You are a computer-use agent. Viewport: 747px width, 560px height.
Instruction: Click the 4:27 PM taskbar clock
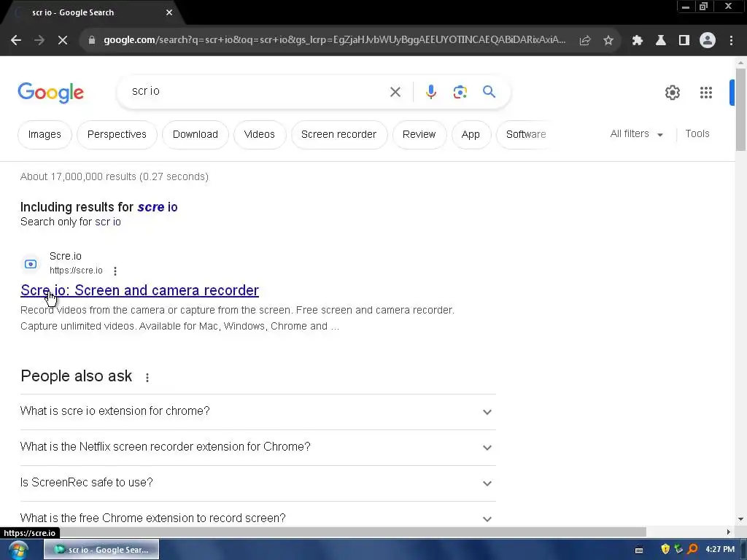point(720,550)
